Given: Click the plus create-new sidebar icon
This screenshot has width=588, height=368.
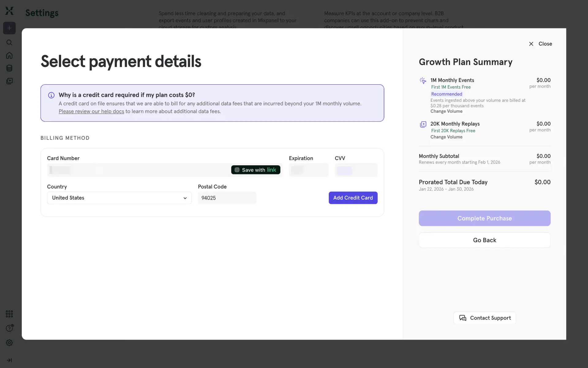Looking at the screenshot, I should click(9, 28).
